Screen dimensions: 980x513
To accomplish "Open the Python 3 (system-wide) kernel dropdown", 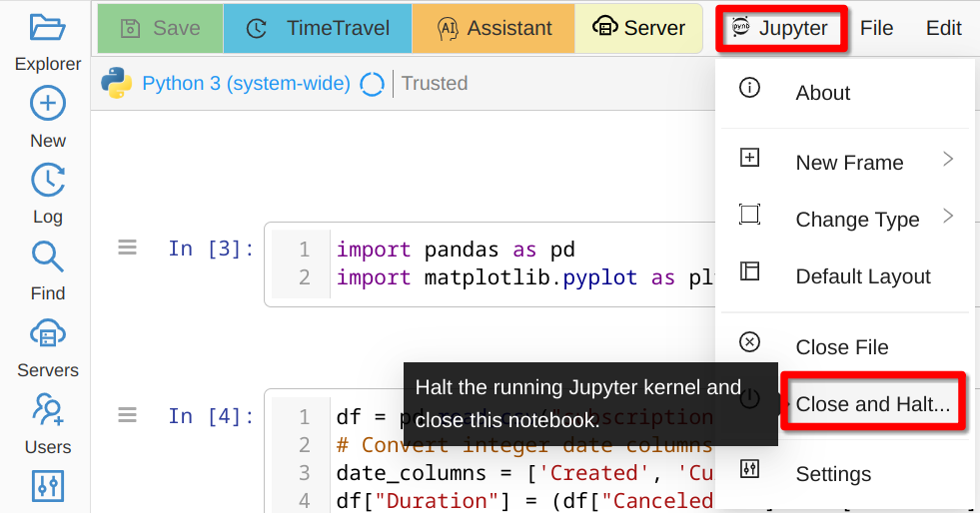I will (x=246, y=84).
